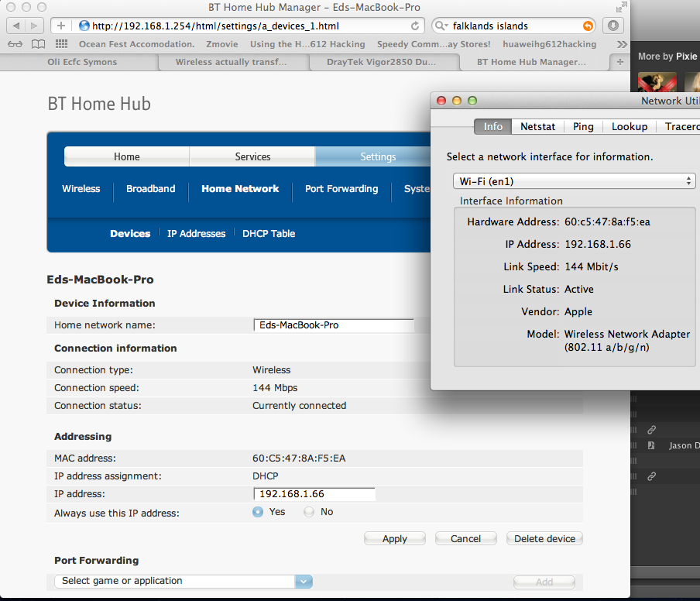Select Yes for Always use this IP address

pos(258,512)
